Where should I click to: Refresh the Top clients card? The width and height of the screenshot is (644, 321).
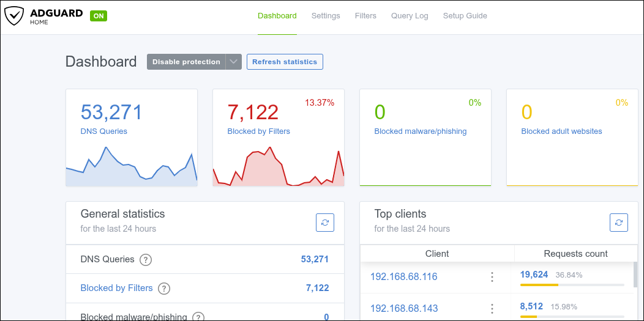point(618,223)
